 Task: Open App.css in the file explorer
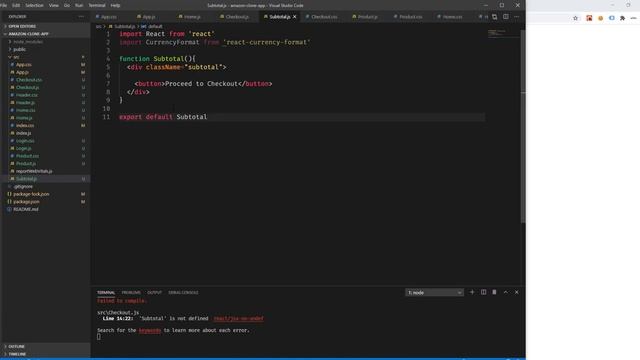(24, 64)
